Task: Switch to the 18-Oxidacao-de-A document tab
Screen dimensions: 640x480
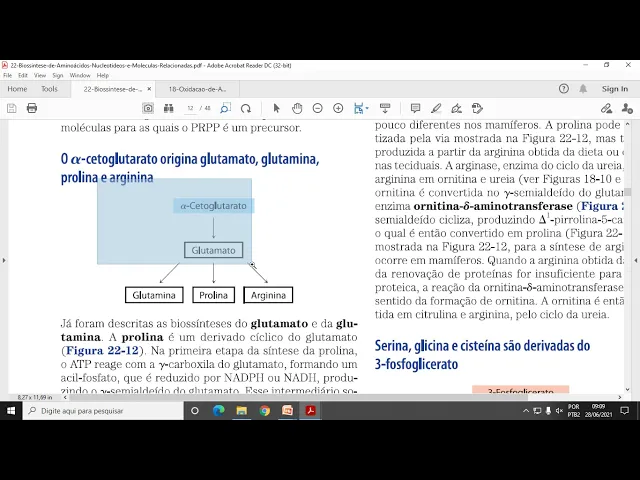Action: pos(198,89)
